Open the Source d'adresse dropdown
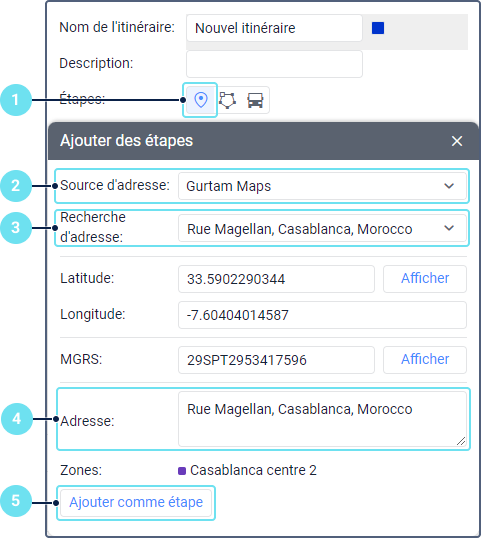Image resolution: width=481 pixels, height=538 pixels. (322, 186)
